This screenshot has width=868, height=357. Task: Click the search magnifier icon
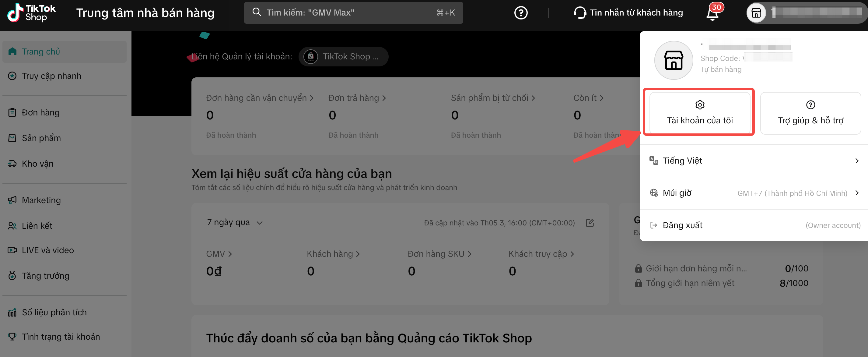click(x=257, y=12)
